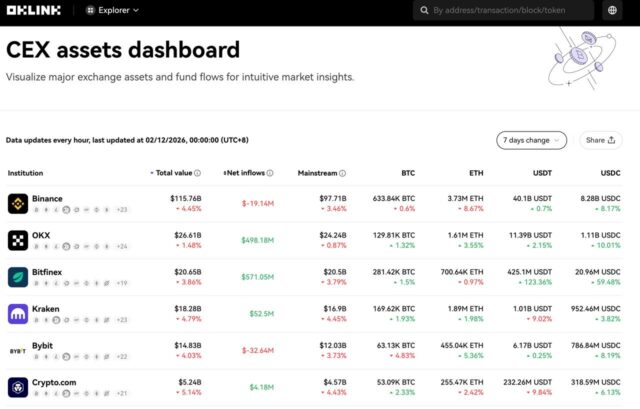
Task: Click the Total value info icon
Action: 198,173
